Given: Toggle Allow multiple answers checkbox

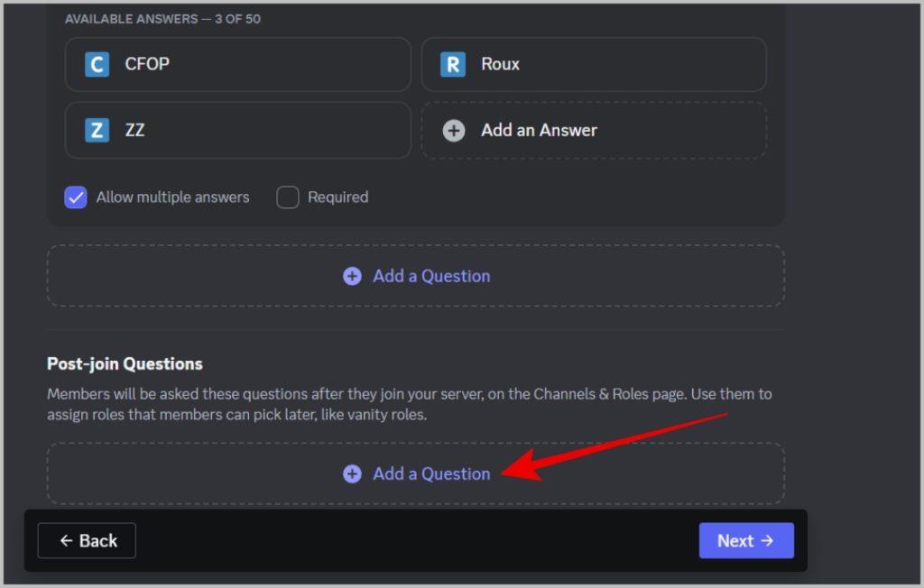Looking at the screenshot, I should click(76, 198).
